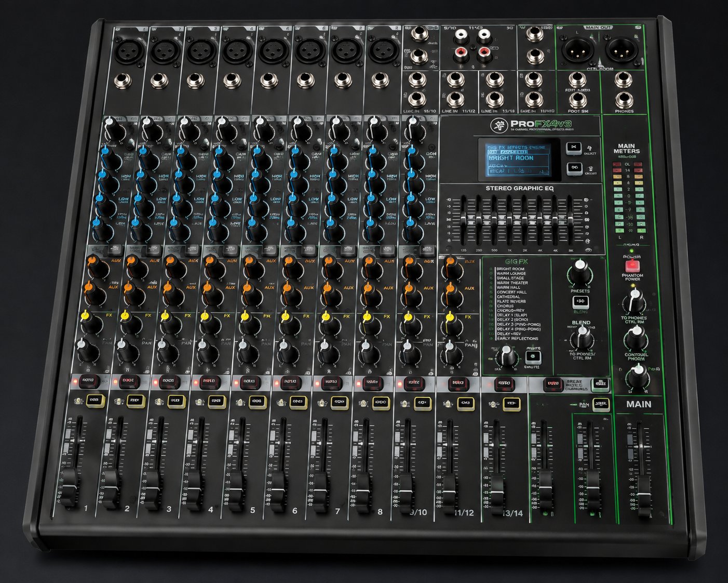Image resolution: width=728 pixels, height=583 pixels.
Task: Click the FX mute button beside the GIG FX knob
Action: tap(533, 357)
